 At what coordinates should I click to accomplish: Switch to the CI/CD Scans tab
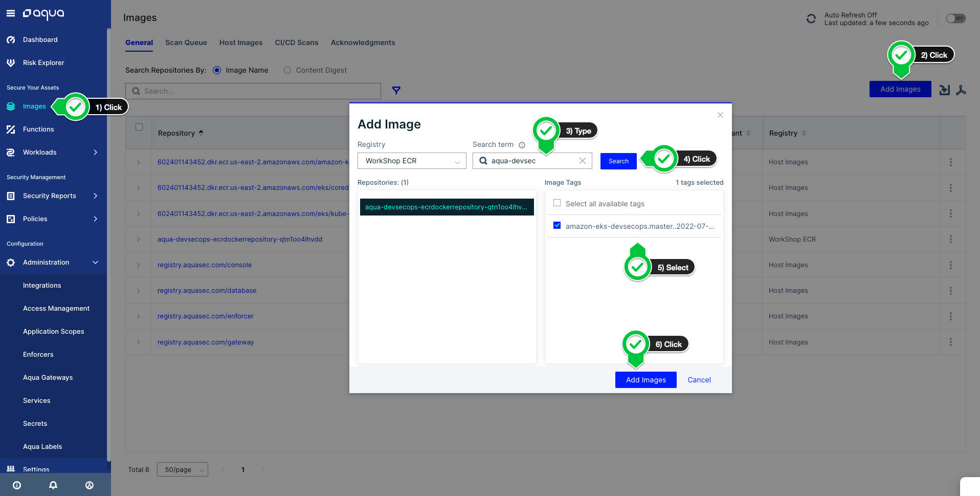(x=297, y=42)
